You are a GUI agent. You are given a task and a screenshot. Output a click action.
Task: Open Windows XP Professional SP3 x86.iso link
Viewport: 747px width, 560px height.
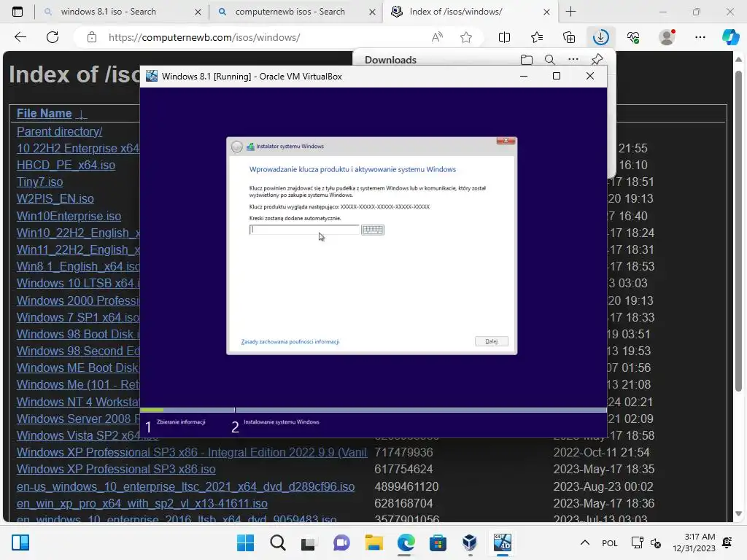coord(116,469)
